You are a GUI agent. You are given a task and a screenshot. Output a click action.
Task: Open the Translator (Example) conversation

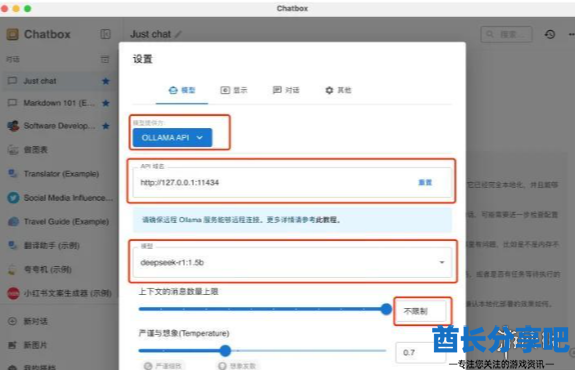point(59,173)
